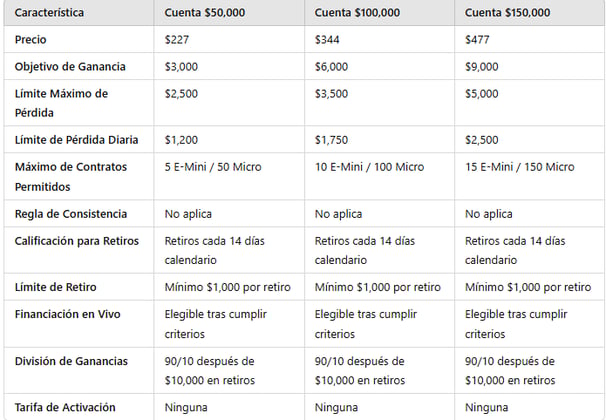Select the Cuenta $100,000 column header

tap(357, 12)
